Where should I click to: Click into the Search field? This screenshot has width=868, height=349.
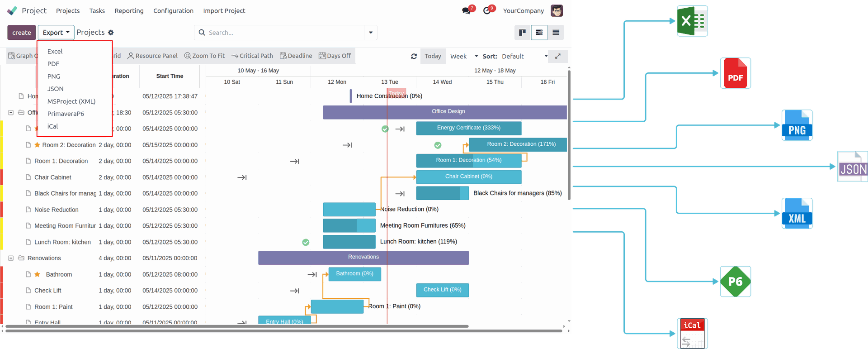[285, 33]
